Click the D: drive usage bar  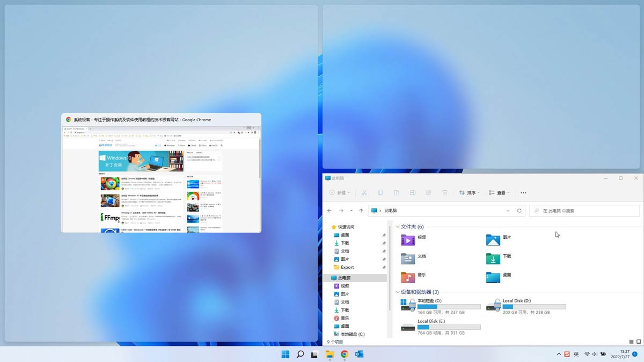534,307
